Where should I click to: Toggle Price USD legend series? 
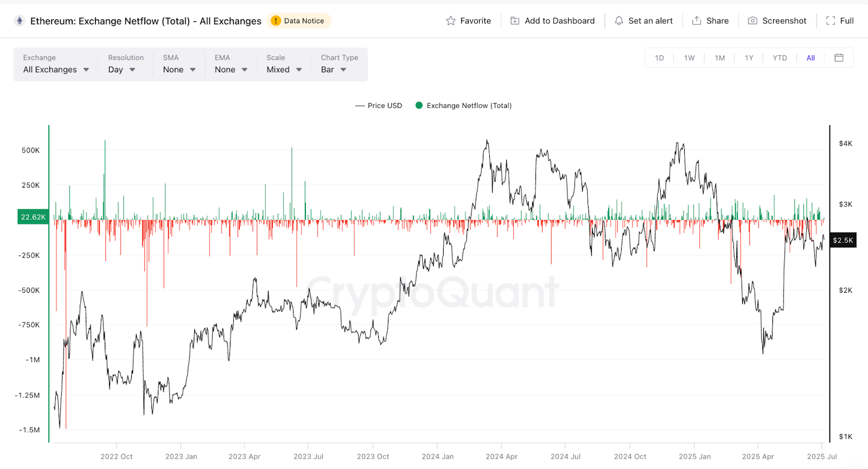(x=379, y=106)
